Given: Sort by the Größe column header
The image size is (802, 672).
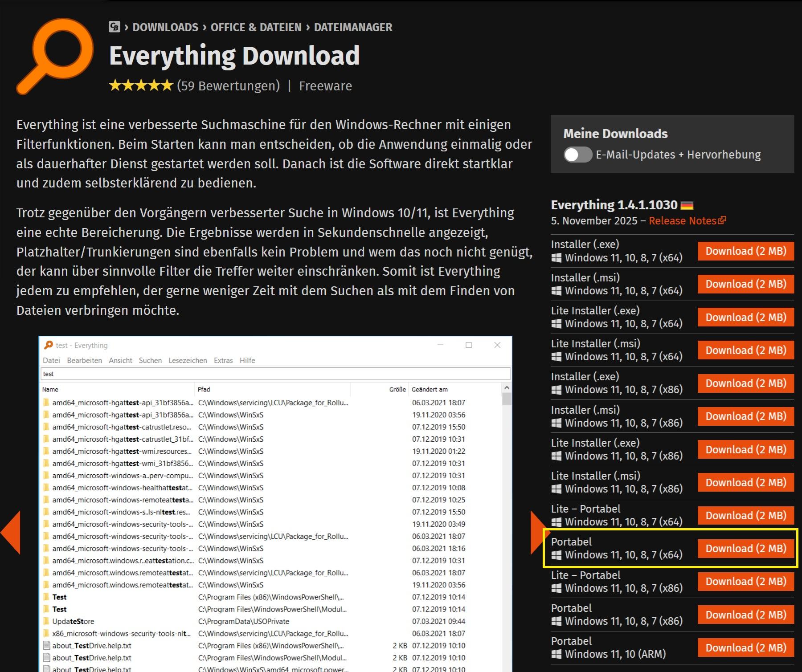Looking at the screenshot, I should click(397, 390).
